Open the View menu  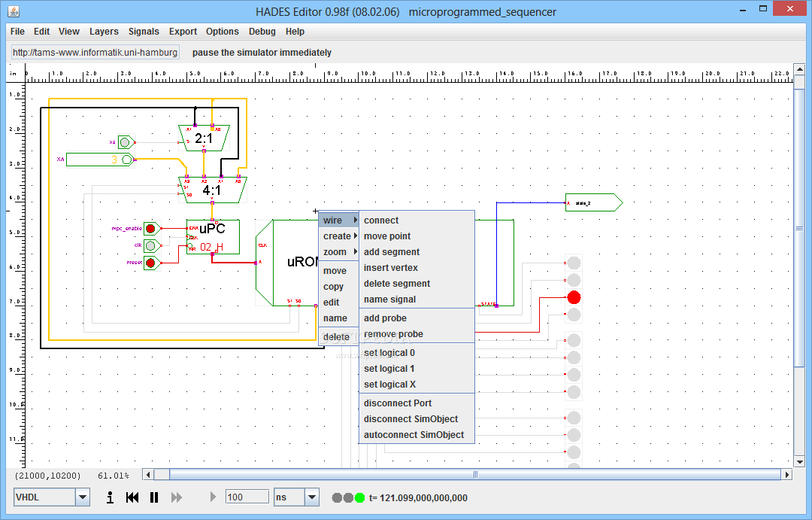69,32
